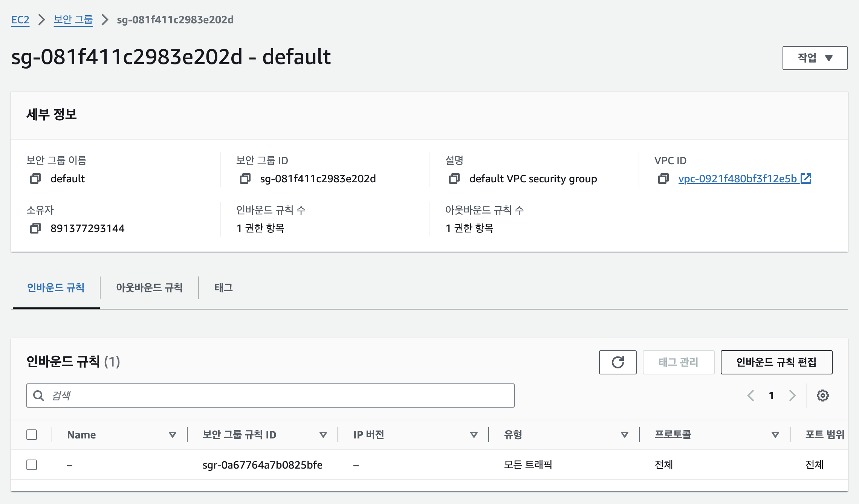The height and width of the screenshot is (504, 859).
Task: Switch to 아웃바운드 규칙 tab
Action: (149, 288)
